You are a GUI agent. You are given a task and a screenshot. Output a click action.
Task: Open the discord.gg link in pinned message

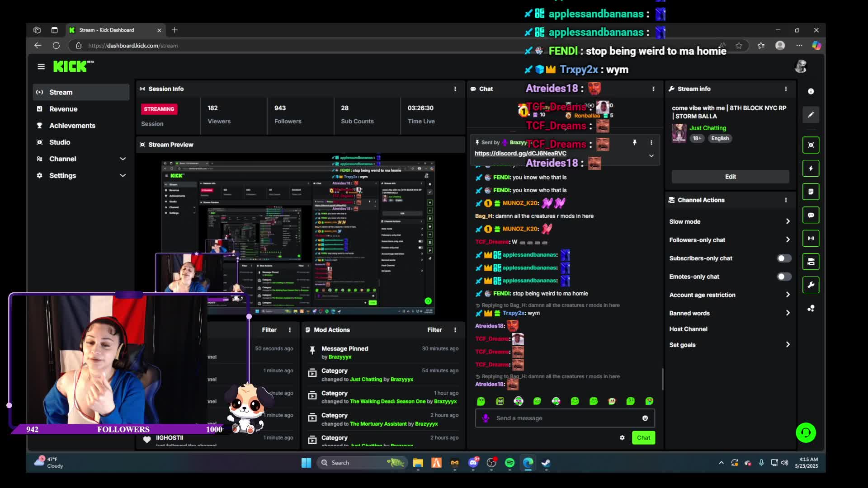(520, 153)
